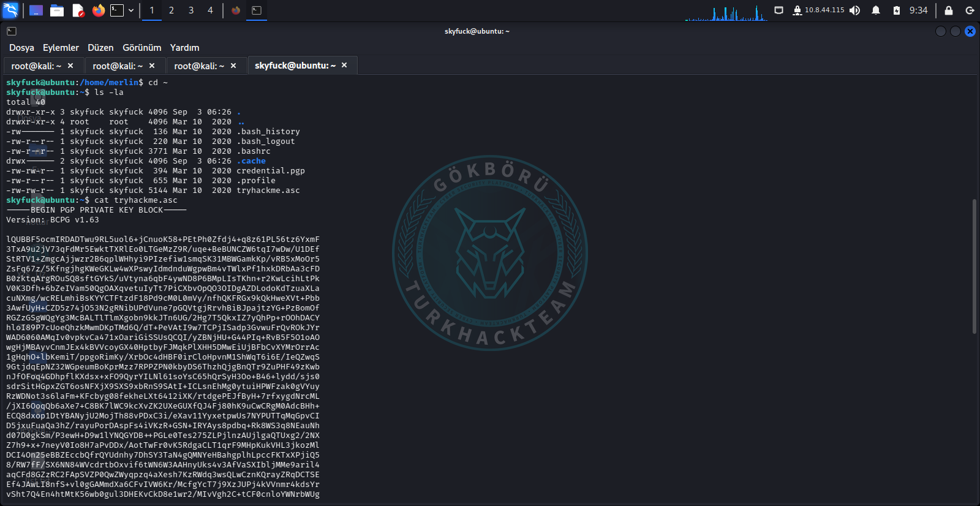Image resolution: width=980 pixels, height=506 pixels.
Task: Click the .bash_logout file name
Action: click(x=266, y=142)
